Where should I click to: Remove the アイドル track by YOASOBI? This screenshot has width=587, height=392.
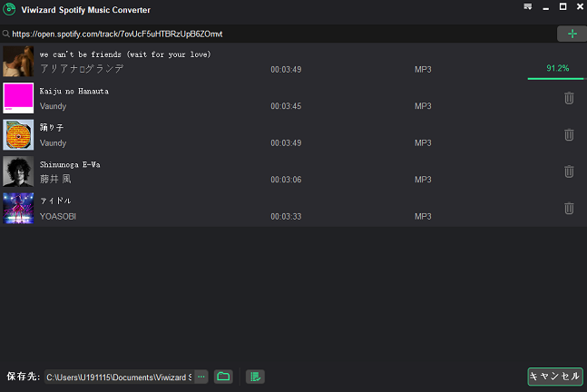point(569,208)
